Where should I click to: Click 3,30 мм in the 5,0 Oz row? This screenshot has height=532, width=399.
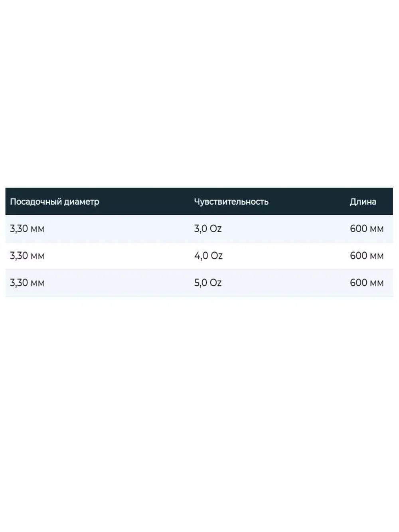click(27, 283)
